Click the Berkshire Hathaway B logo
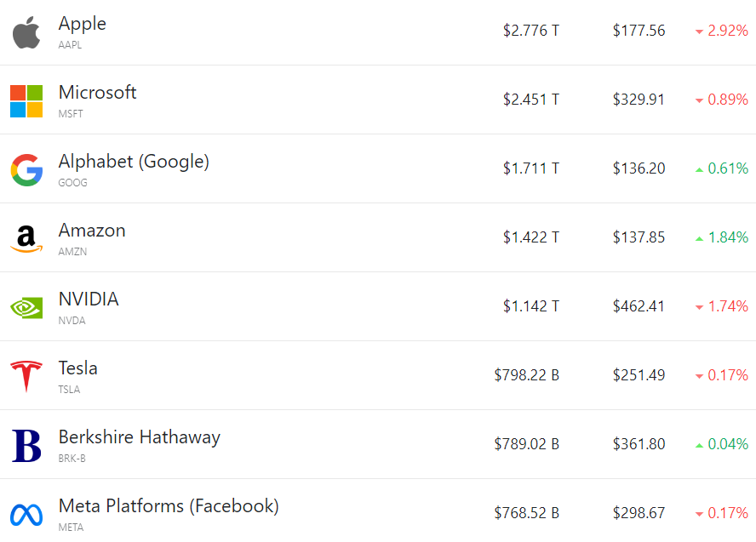 coord(26,445)
